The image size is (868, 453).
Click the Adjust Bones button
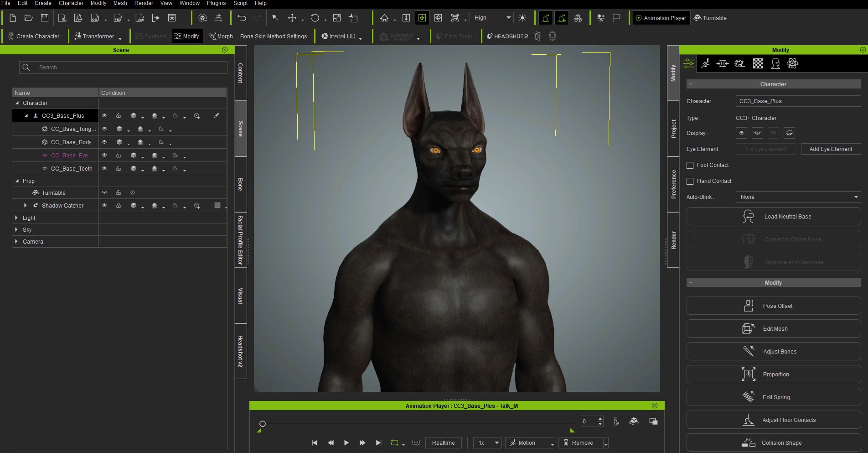point(774,351)
